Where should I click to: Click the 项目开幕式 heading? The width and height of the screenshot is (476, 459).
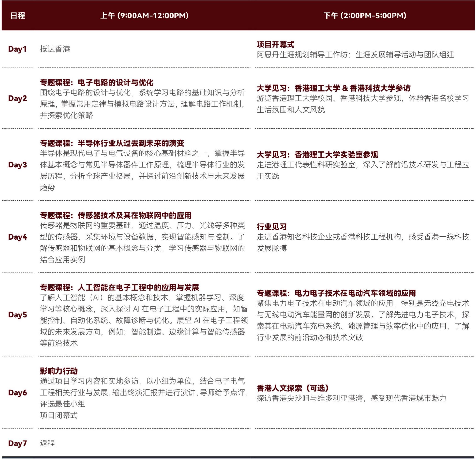click(x=275, y=45)
